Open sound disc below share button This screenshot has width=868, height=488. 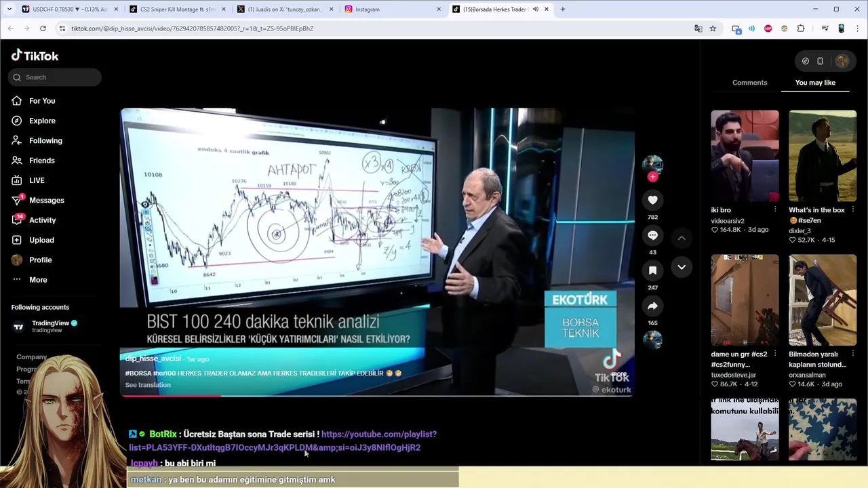point(652,340)
